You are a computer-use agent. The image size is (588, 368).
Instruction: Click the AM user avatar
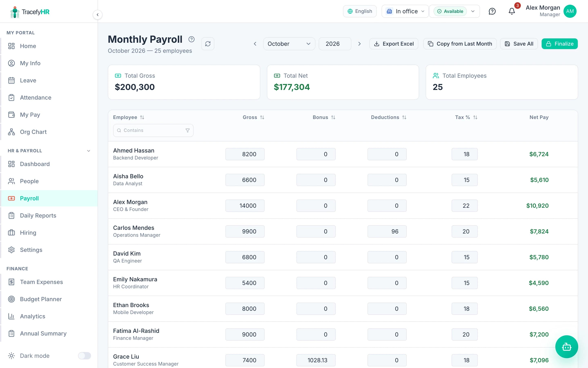(x=570, y=11)
